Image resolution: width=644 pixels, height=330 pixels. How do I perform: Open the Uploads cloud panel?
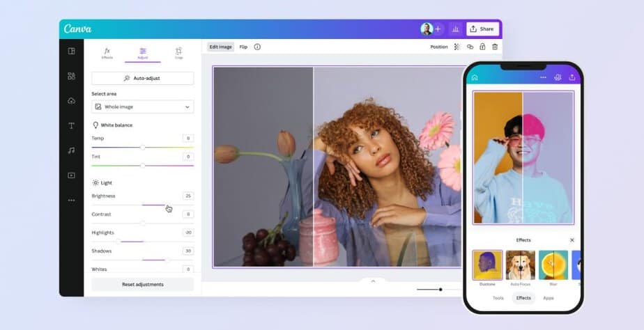click(72, 101)
